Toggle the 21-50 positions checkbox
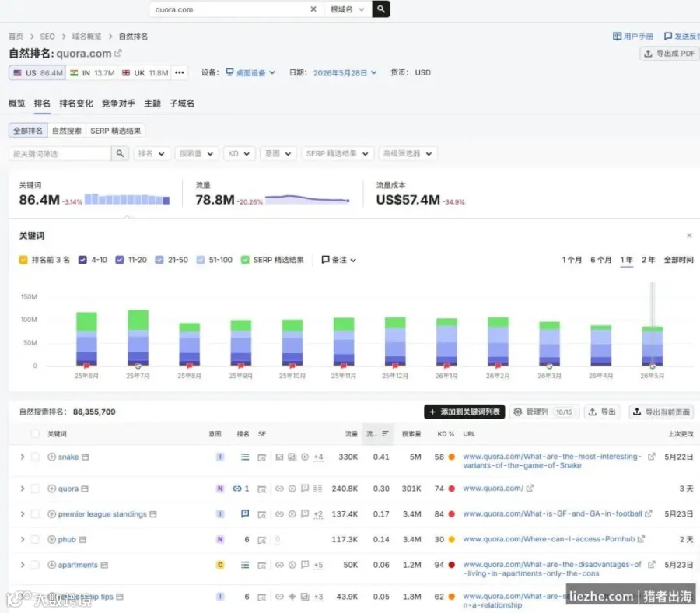 (159, 260)
